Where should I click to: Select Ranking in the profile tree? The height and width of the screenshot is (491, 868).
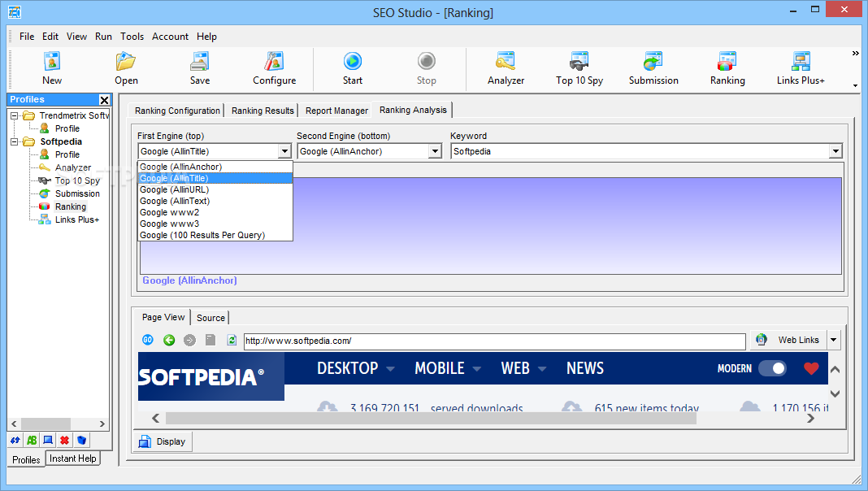[x=71, y=206]
